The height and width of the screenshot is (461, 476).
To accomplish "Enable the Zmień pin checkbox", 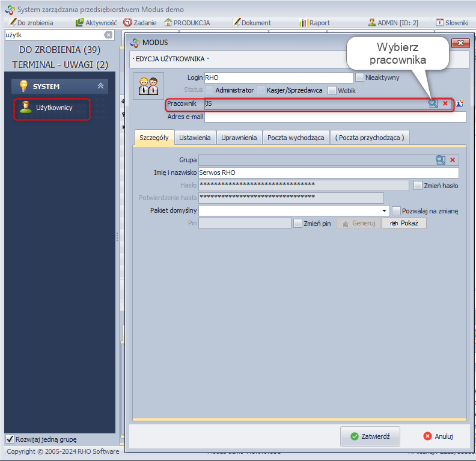I will [x=298, y=224].
